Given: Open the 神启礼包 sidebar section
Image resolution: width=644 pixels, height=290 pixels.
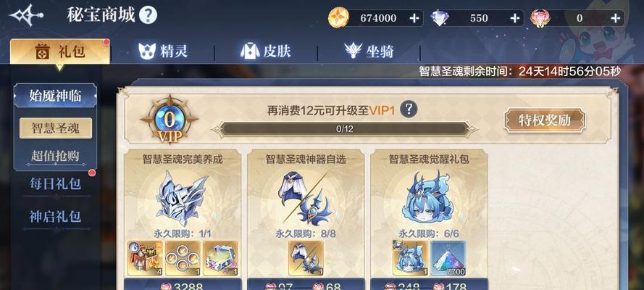Looking at the screenshot, I should tap(55, 217).
